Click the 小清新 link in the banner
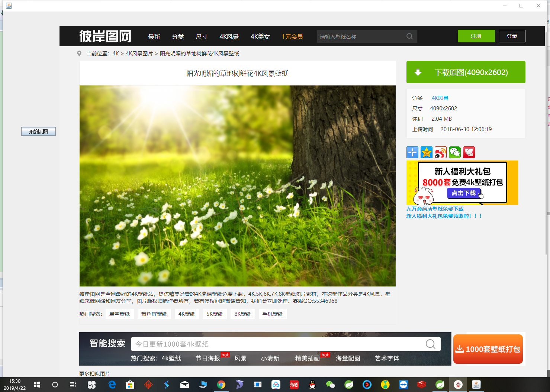Screen dimensions: 550x392 (x=270, y=358)
